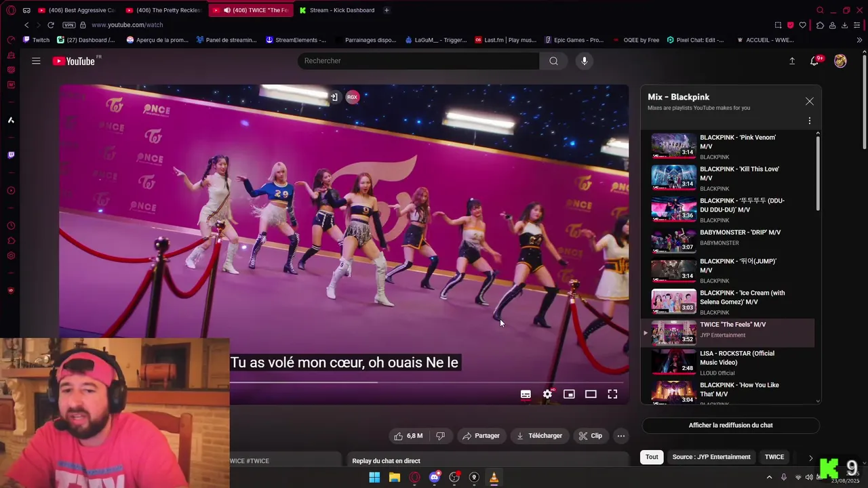This screenshot has width=868, height=488.
Task: Open the StreamElements bookmark
Action: pyautogui.click(x=296, y=40)
